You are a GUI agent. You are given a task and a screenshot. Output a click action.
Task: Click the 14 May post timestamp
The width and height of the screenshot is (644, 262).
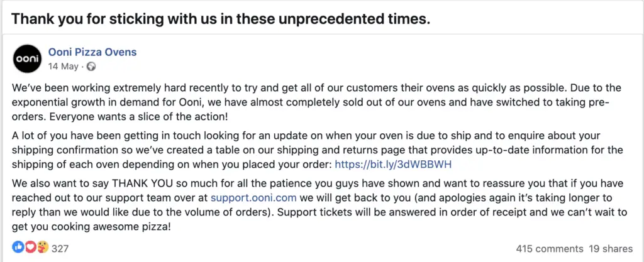[64, 66]
